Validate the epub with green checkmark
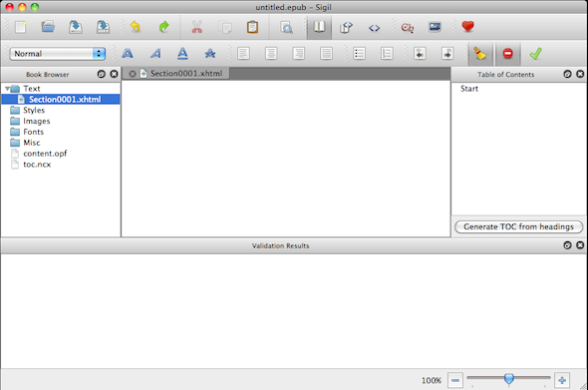588x390 pixels. [x=535, y=54]
